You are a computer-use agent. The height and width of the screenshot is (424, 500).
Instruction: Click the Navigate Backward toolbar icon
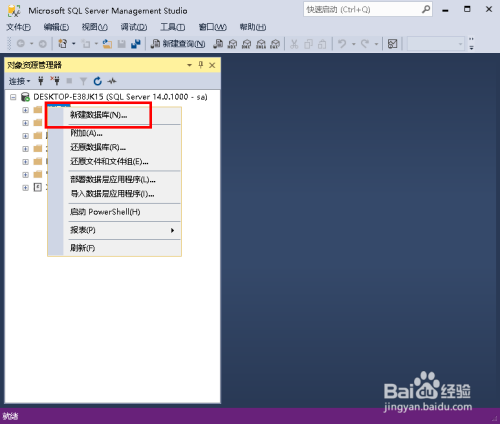coord(21,44)
